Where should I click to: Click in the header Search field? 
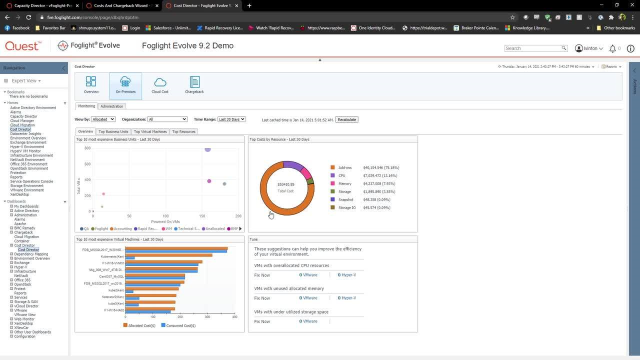(533, 48)
